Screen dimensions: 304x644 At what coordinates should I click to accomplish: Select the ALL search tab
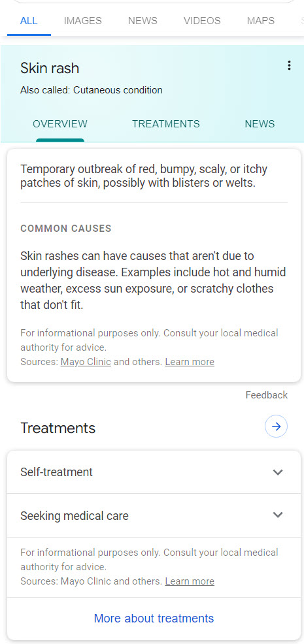[x=29, y=20]
